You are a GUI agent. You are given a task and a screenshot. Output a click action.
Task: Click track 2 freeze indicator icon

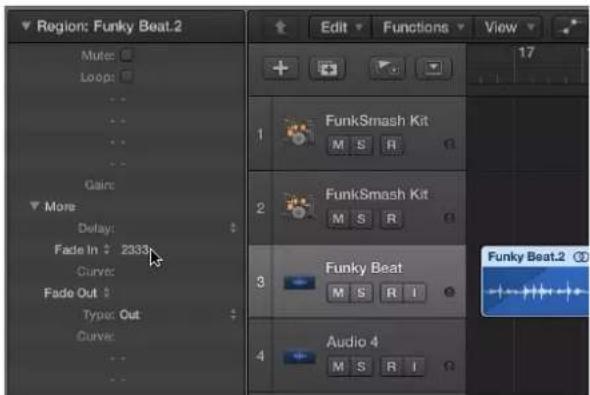pos(449,217)
